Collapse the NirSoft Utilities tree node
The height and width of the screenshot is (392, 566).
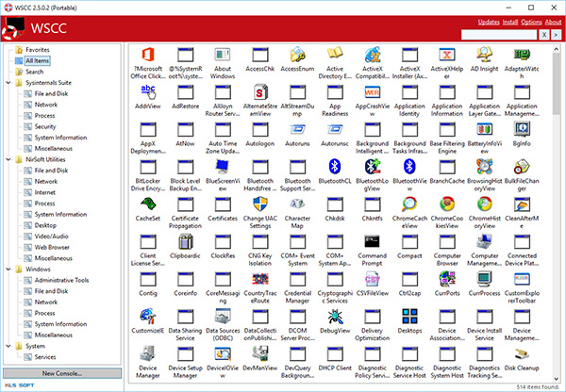[x=8, y=159]
